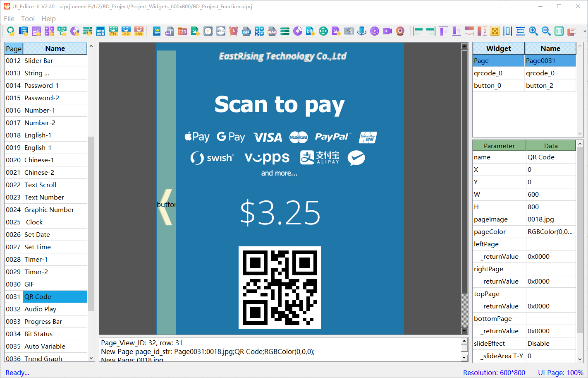Zoom in the page view
588x378 pixels.
tap(533, 31)
